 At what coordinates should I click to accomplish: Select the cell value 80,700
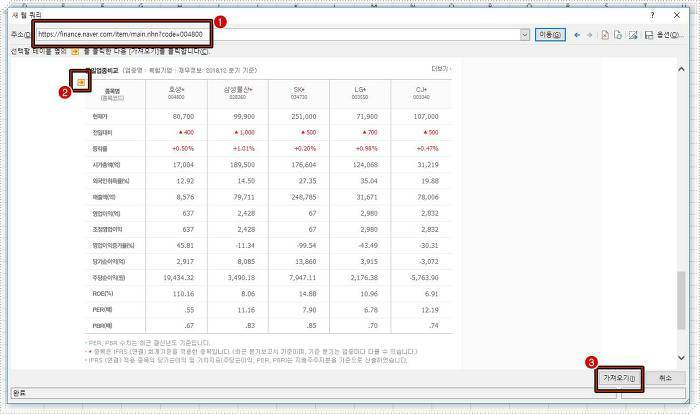[x=183, y=116]
